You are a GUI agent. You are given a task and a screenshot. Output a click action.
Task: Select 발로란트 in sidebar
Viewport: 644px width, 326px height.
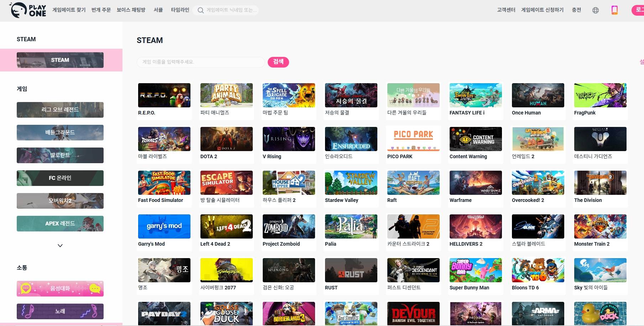pyautogui.click(x=60, y=155)
